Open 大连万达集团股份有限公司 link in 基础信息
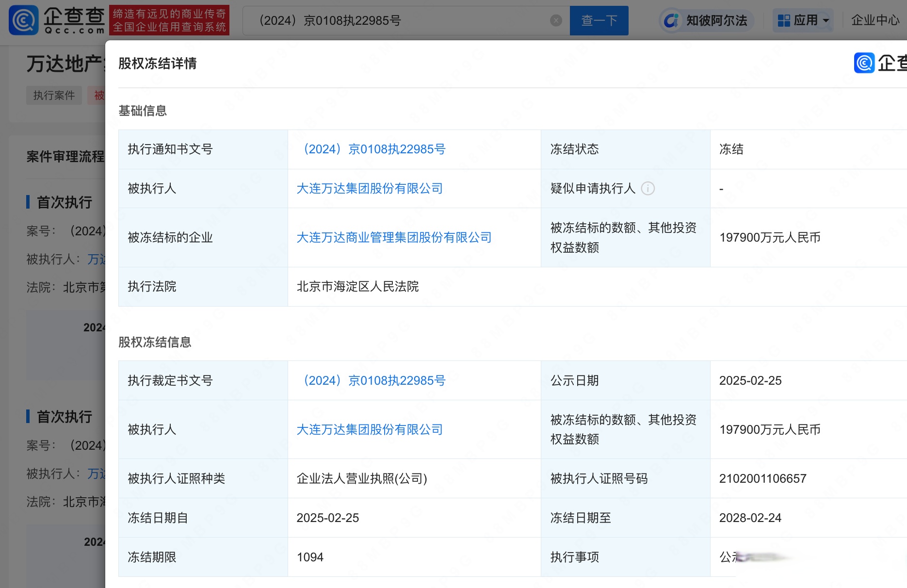Viewport: 907px width, 588px height. tap(370, 188)
